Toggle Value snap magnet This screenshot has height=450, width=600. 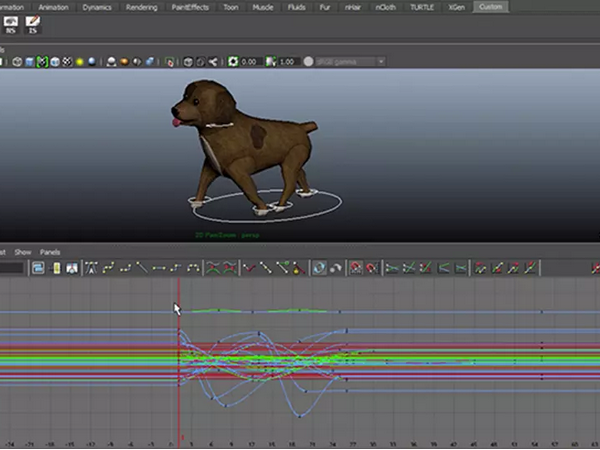[x=372, y=268]
